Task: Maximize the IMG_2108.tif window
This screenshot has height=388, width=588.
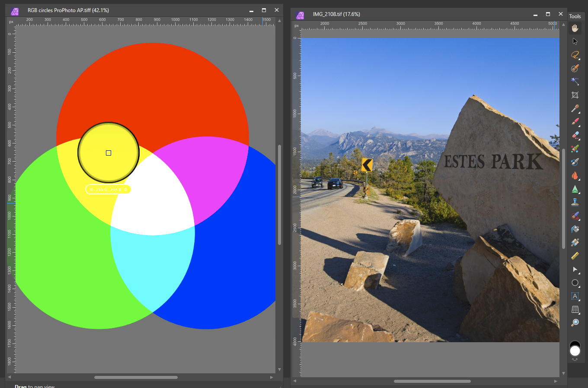Action: [x=548, y=14]
